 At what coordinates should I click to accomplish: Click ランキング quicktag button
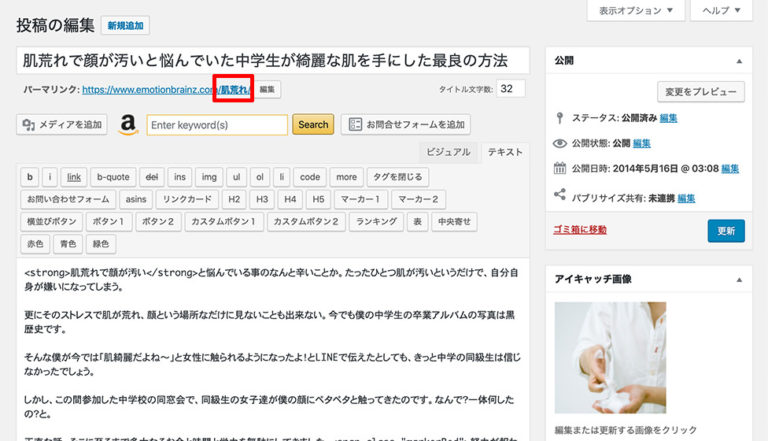[376, 221]
